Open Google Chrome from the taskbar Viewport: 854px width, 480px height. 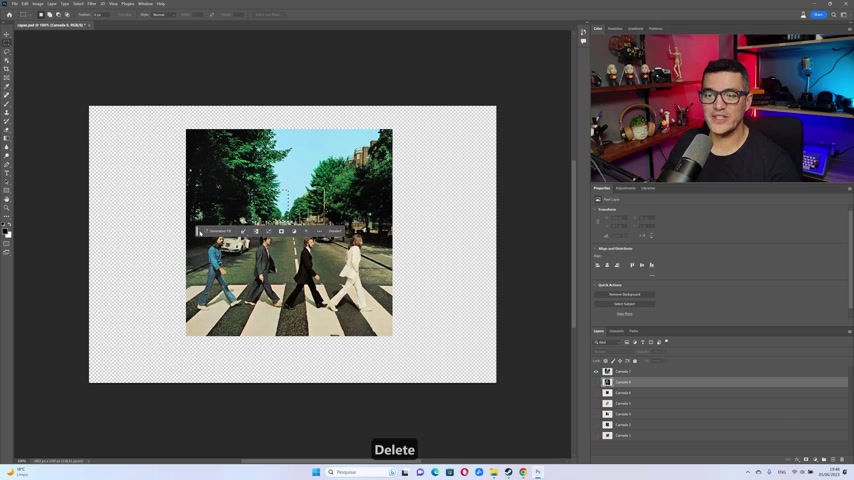[x=523, y=472]
